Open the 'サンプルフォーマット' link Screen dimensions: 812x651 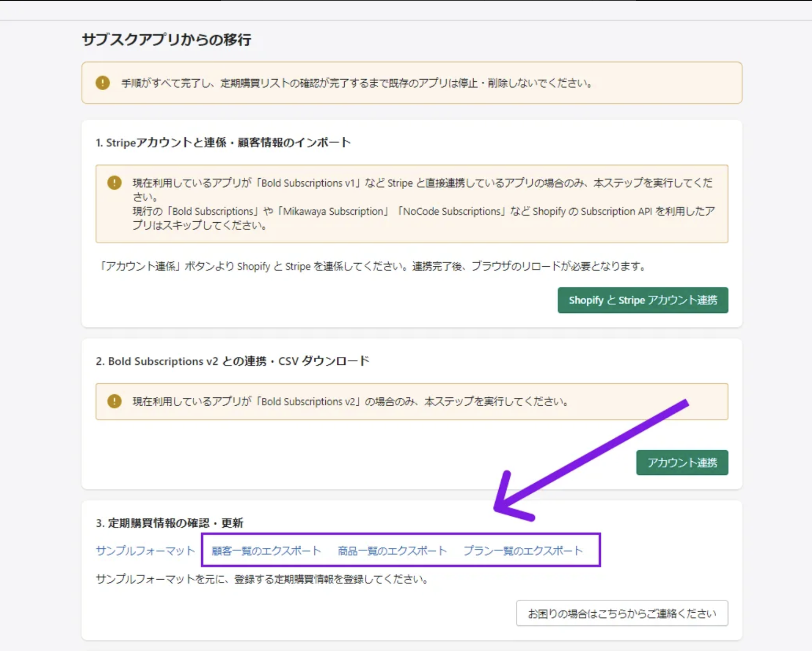click(x=145, y=551)
